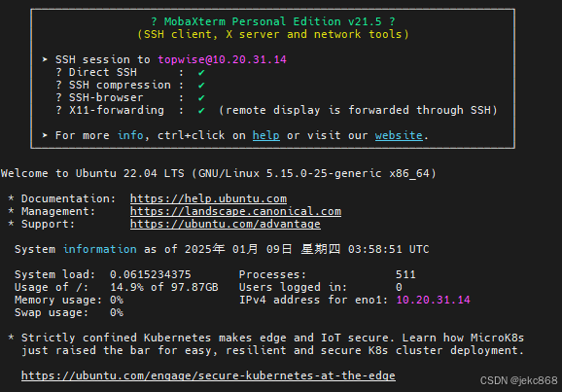Open the secure-kubernetes-at-the-edge URL
The width and height of the screenshot is (562, 392).
tap(208, 375)
